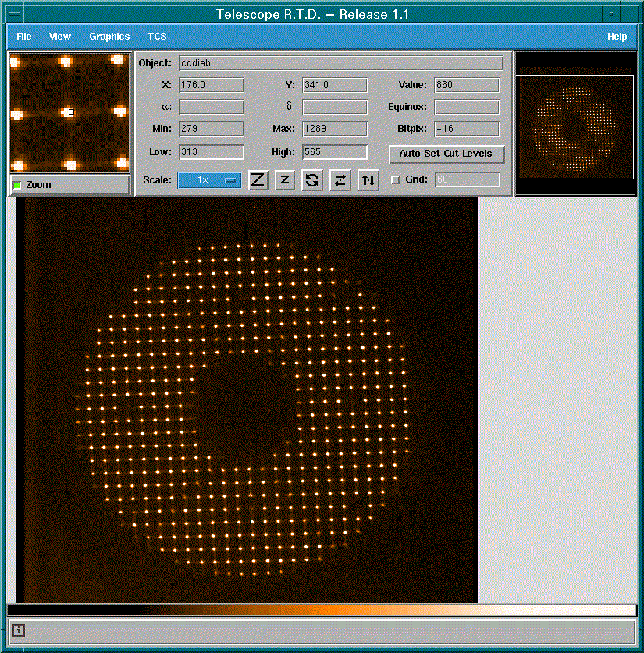
Task: Click the info icon in status bar
Action: [19, 630]
